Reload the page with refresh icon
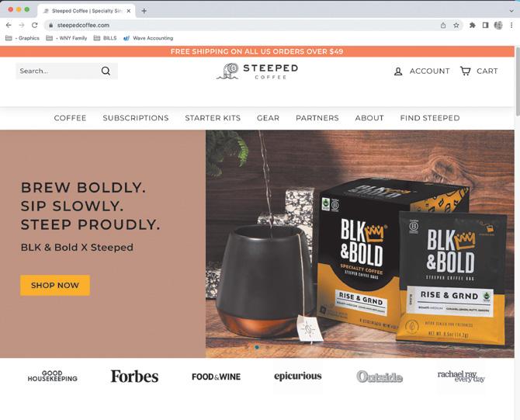 (x=34, y=25)
